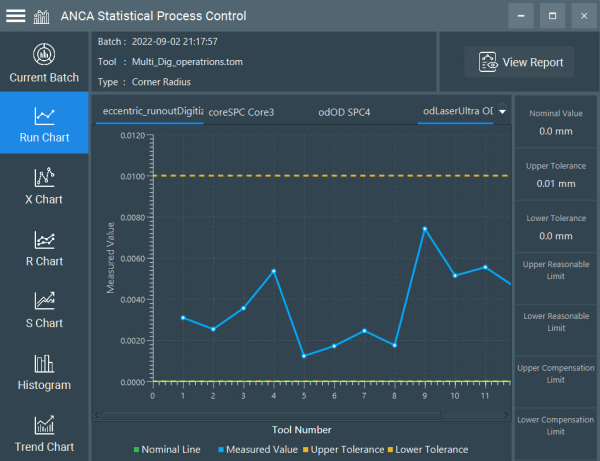Click the data point for tool 9

[424, 229]
